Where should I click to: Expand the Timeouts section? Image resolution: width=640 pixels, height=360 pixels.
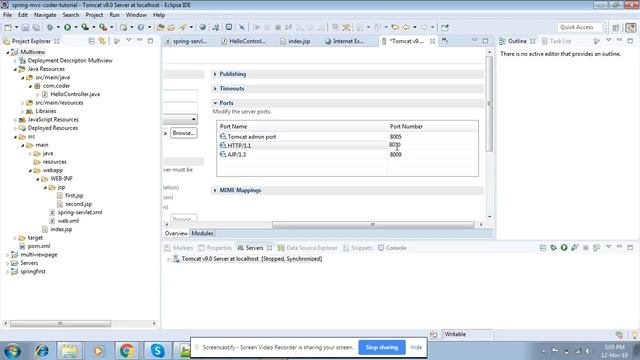click(x=215, y=89)
